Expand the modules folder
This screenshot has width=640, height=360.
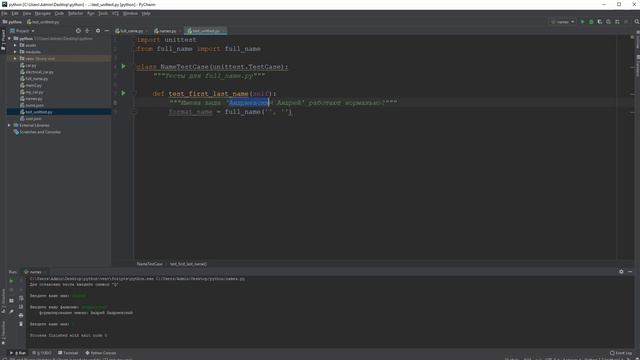coord(15,52)
